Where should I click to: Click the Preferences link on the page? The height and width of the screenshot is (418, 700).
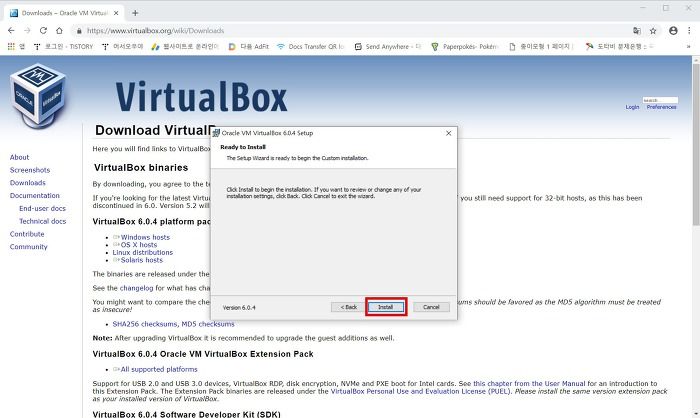[x=662, y=107]
